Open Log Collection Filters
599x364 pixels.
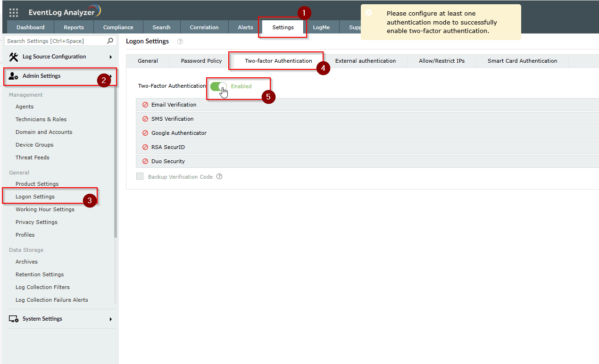click(42, 287)
